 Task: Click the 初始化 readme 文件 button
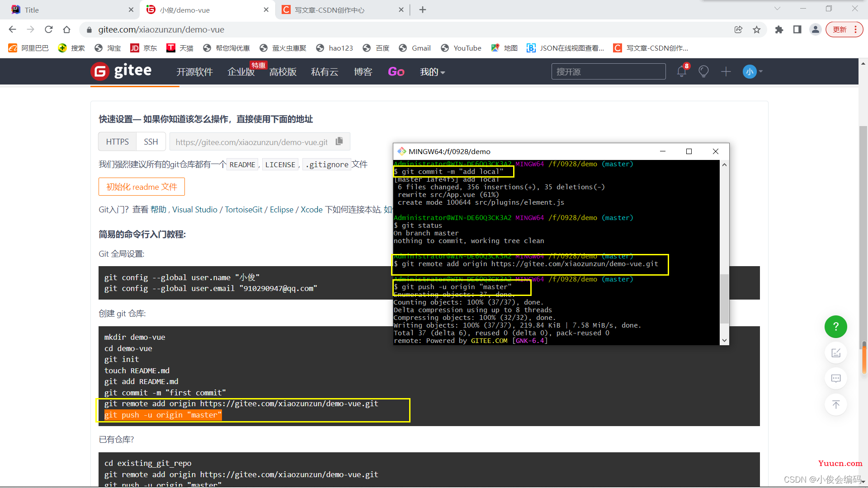[x=142, y=187]
